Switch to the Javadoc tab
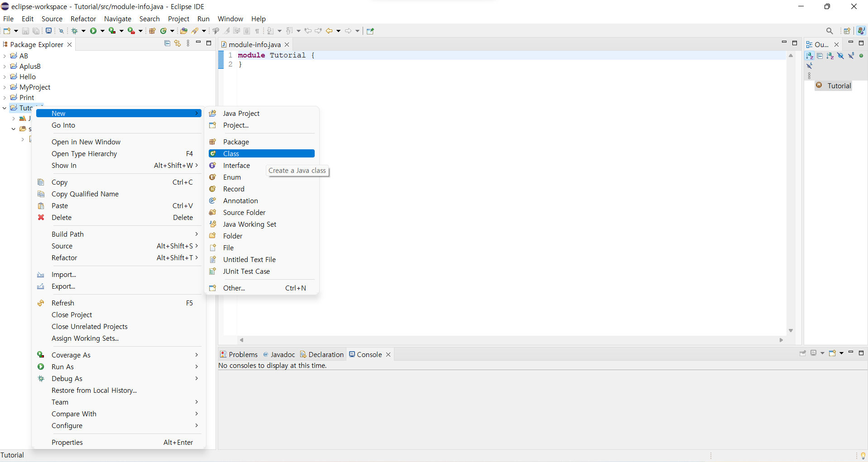The image size is (868, 462). [x=279, y=354]
